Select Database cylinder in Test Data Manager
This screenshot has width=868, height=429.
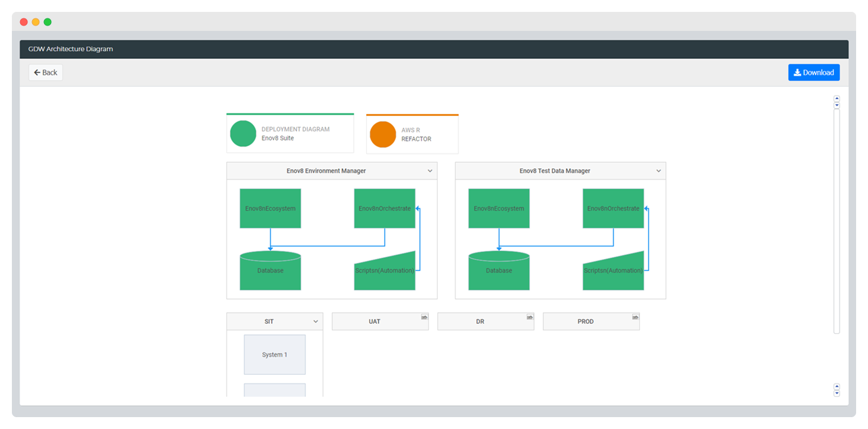click(x=499, y=270)
